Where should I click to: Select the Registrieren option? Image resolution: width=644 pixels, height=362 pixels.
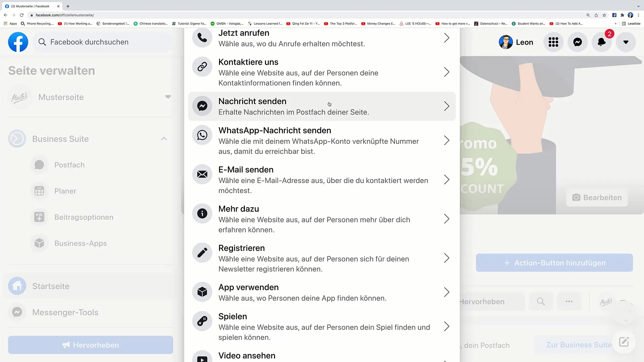322,258
